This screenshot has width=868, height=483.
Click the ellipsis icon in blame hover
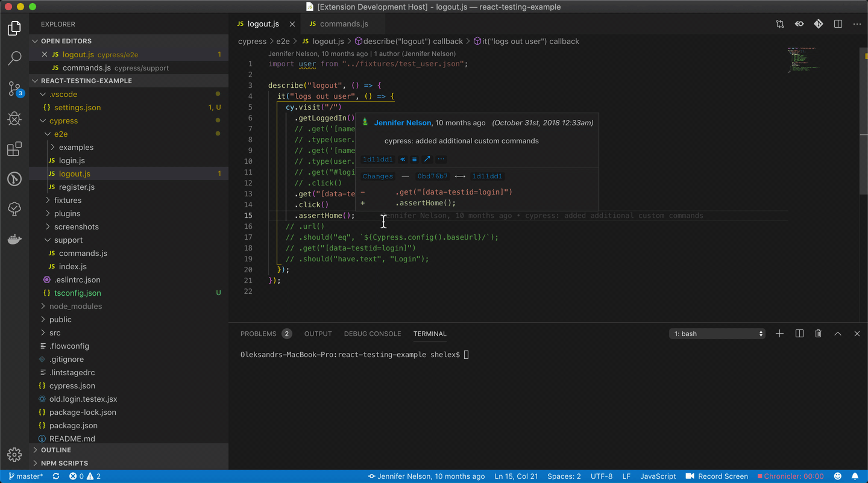coord(441,160)
